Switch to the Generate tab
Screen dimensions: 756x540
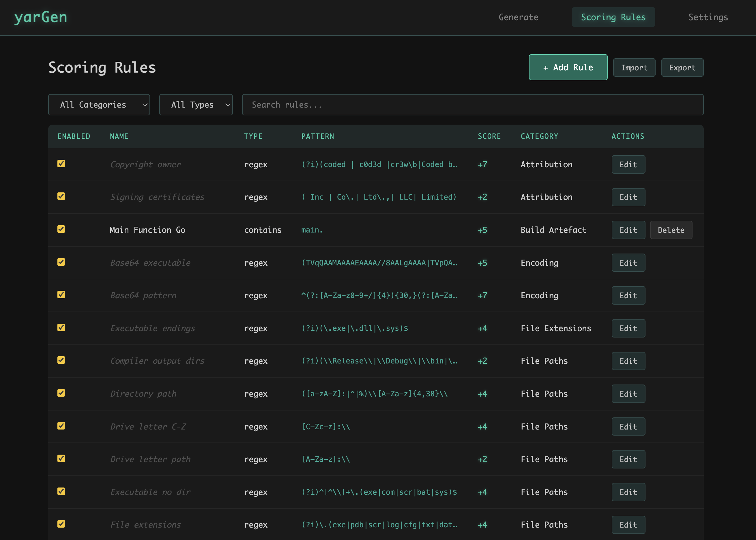518,17
